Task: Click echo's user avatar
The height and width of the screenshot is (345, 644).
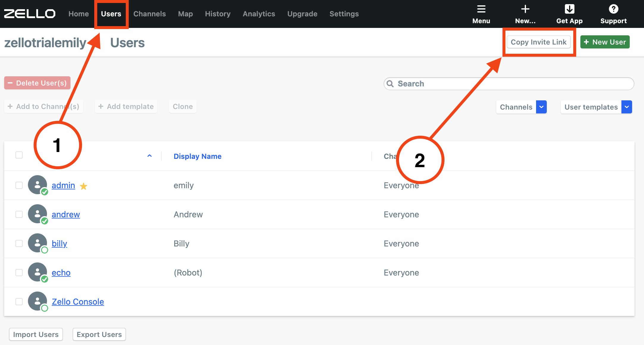Action: tap(37, 272)
